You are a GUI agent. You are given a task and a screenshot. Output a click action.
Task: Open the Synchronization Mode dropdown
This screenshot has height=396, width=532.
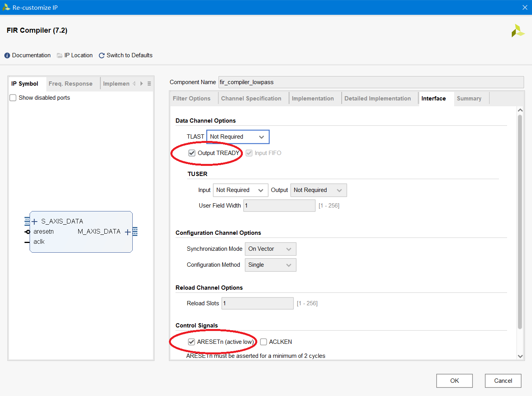click(x=270, y=249)
